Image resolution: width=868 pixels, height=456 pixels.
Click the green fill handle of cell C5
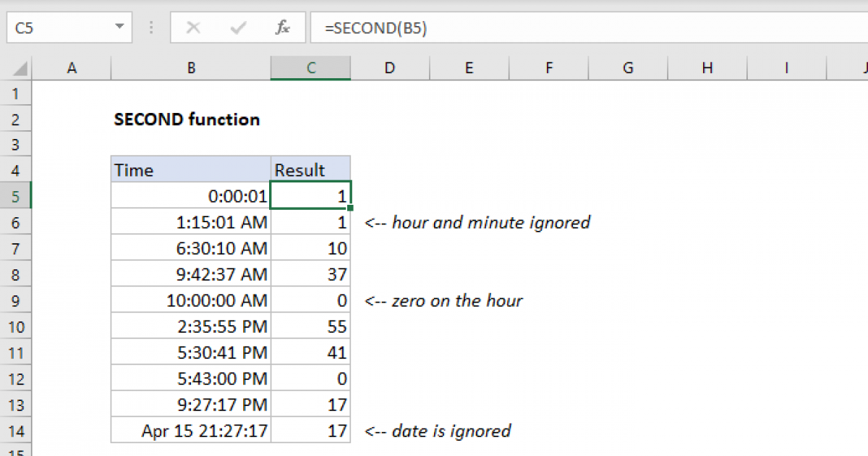pos(350,208)
